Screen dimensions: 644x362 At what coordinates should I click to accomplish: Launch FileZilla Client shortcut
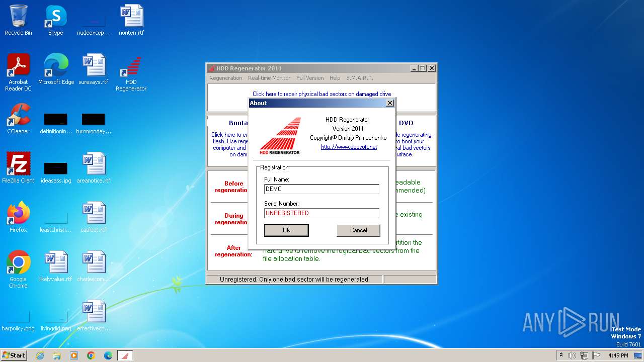pyautogui.click(x=18, y=168)
